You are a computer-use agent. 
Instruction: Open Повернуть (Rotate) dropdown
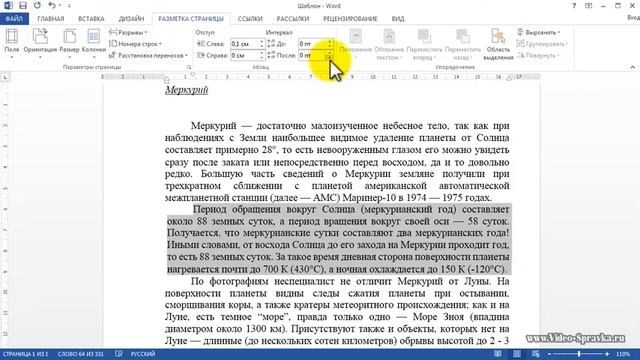(x=538, y=55)
